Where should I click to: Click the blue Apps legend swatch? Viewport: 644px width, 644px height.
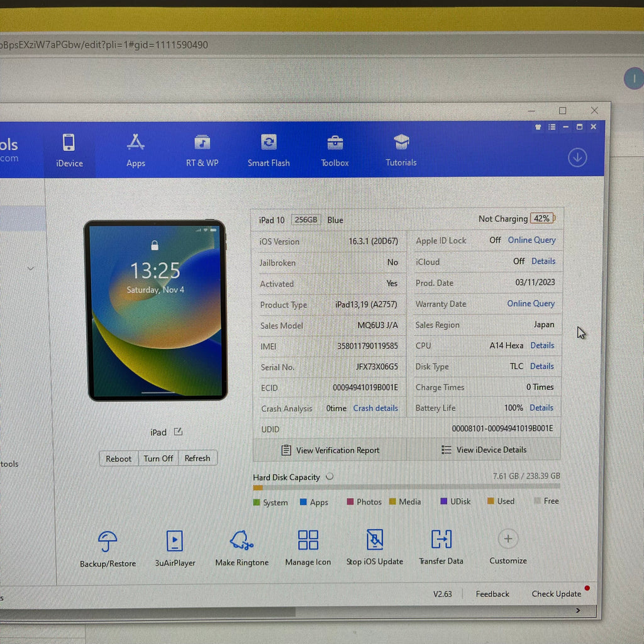pyautogui.click(x=304, y=502)
